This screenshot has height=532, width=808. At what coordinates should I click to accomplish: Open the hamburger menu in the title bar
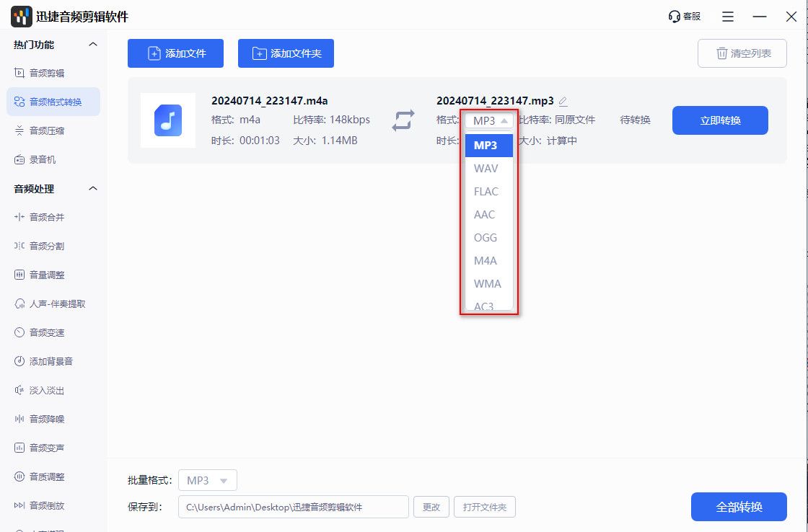point(728,17)
